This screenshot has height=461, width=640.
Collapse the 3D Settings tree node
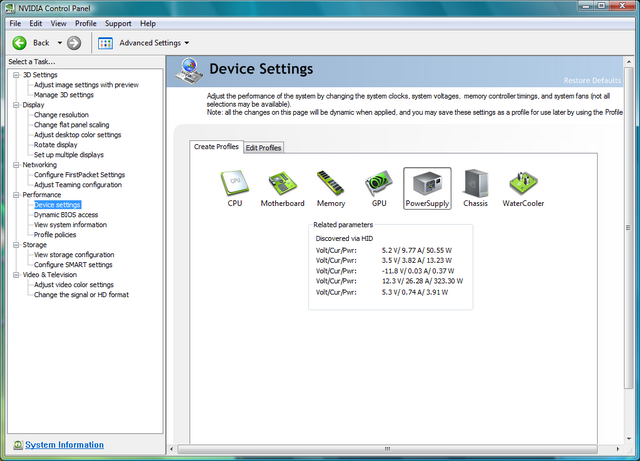coord(16,75)
